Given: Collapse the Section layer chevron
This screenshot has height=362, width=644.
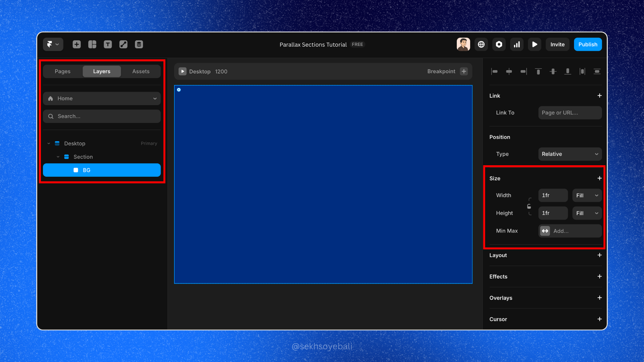Looking at the screenshot, I should tap(58, 157).
